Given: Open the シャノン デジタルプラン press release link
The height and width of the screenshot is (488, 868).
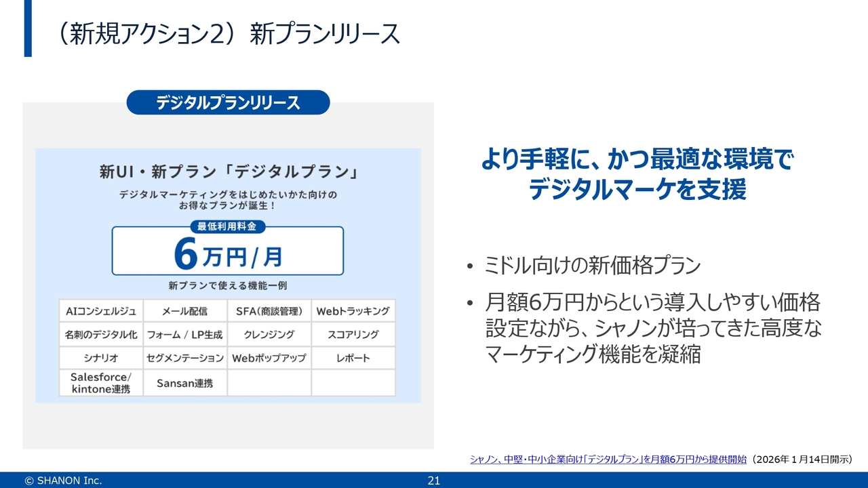Looking at the screenshot, I should (x=608, y=460).
